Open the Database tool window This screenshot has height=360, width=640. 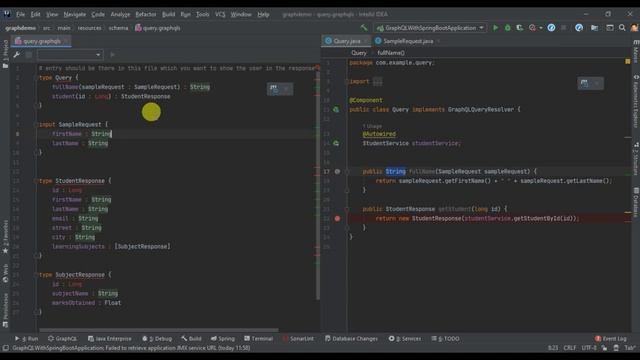click(636, 202)
